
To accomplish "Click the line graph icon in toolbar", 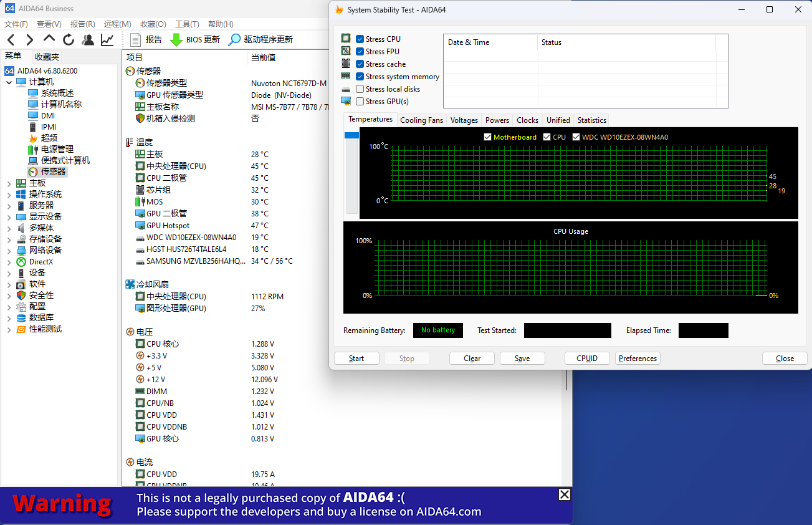I will [x=107, y=40].
